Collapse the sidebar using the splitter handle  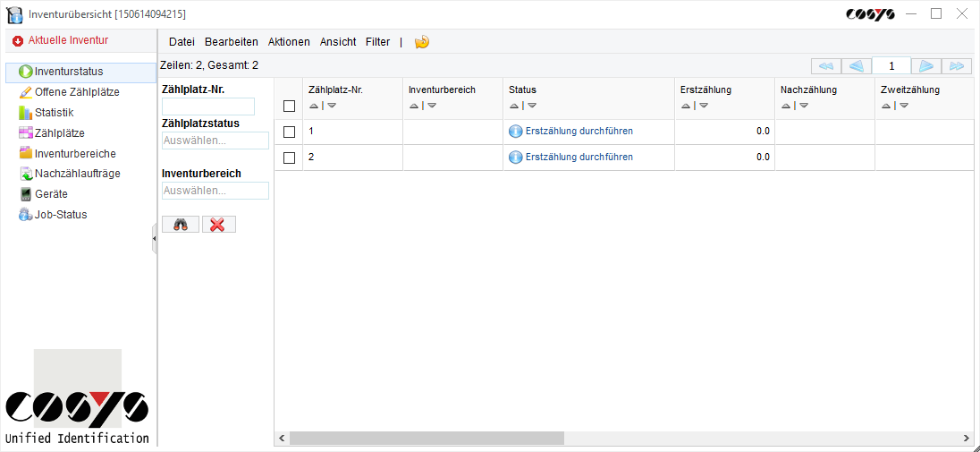coord(155,239)
